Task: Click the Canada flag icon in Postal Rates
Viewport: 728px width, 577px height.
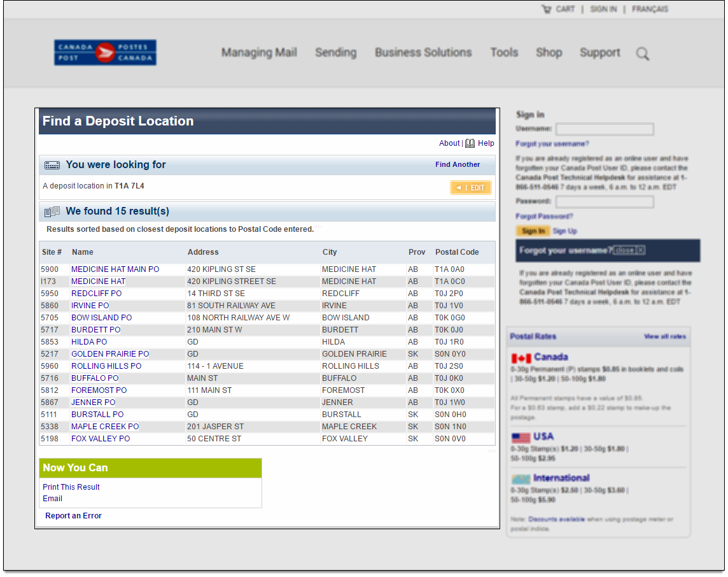Action: pyautogui.click(x=521, y=358)
